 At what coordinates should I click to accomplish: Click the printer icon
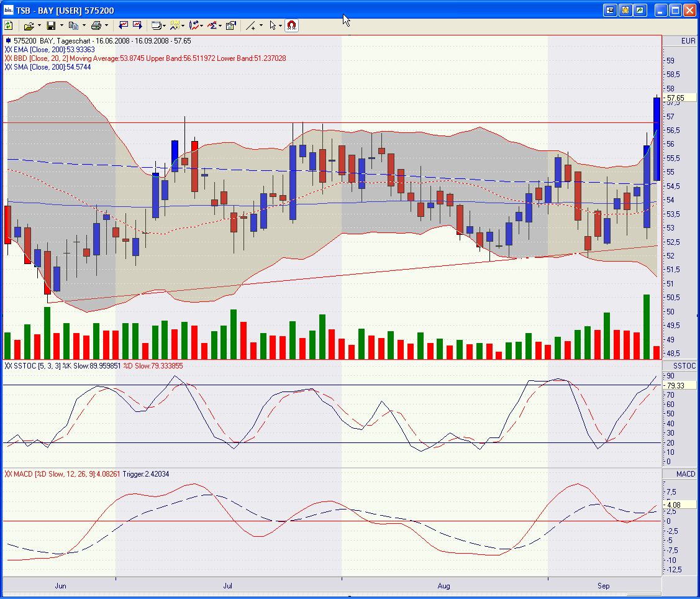96,25
